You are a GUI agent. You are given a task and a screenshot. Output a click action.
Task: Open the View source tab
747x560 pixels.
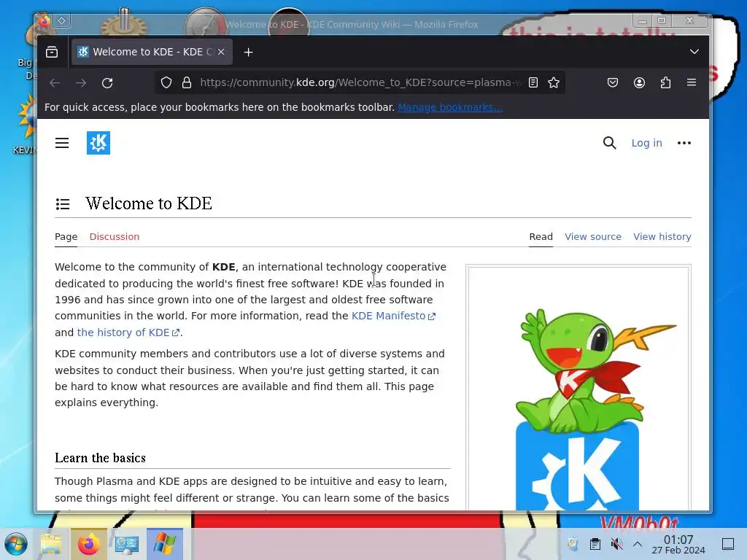pyautogui.click(x=592, y=237)
